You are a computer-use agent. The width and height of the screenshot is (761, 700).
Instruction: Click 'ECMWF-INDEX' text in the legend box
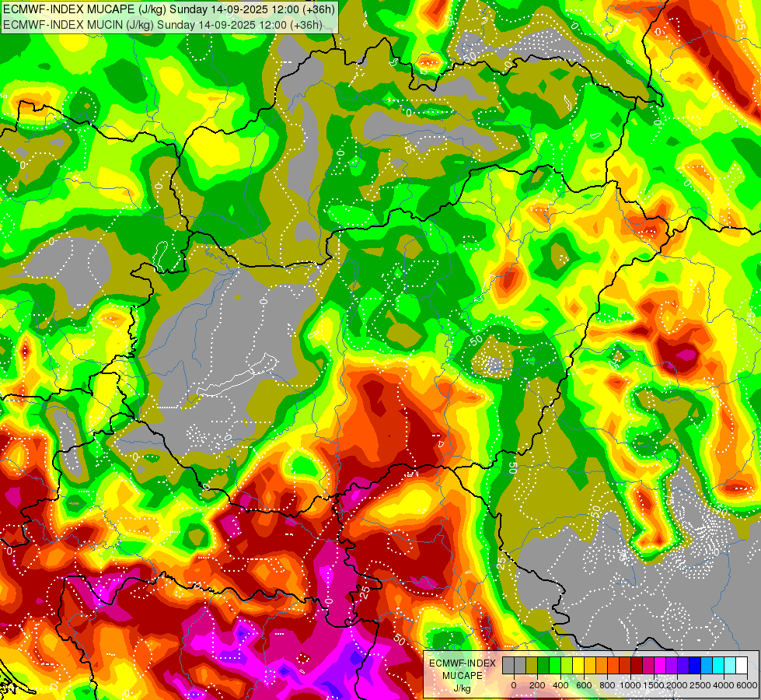(x=463, y=663)
